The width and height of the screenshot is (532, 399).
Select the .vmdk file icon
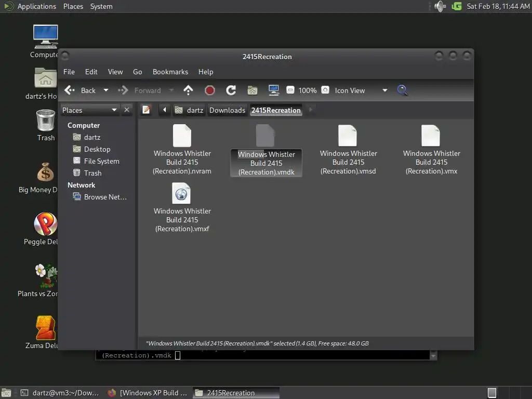[265, 136]
